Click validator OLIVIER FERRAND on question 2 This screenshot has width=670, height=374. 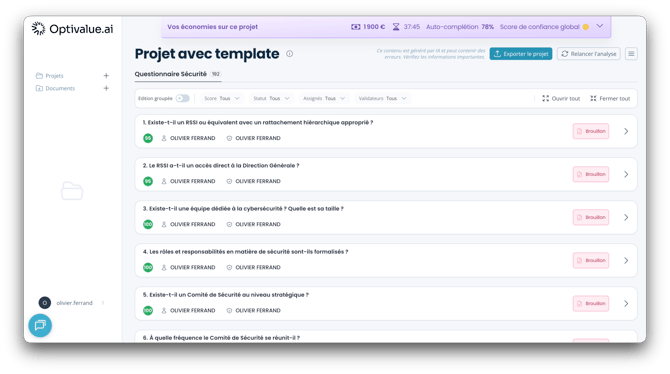258,181
